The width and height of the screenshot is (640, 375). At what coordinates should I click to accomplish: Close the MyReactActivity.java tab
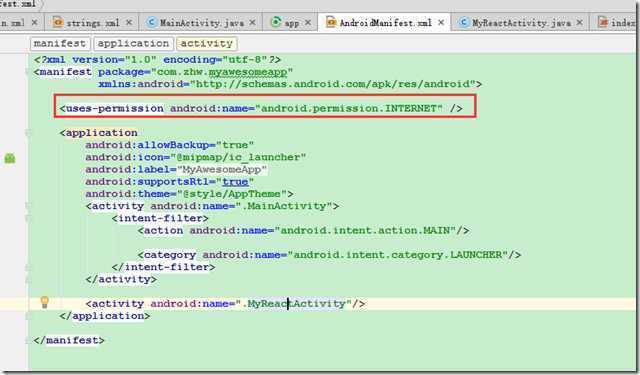point(580,22)
